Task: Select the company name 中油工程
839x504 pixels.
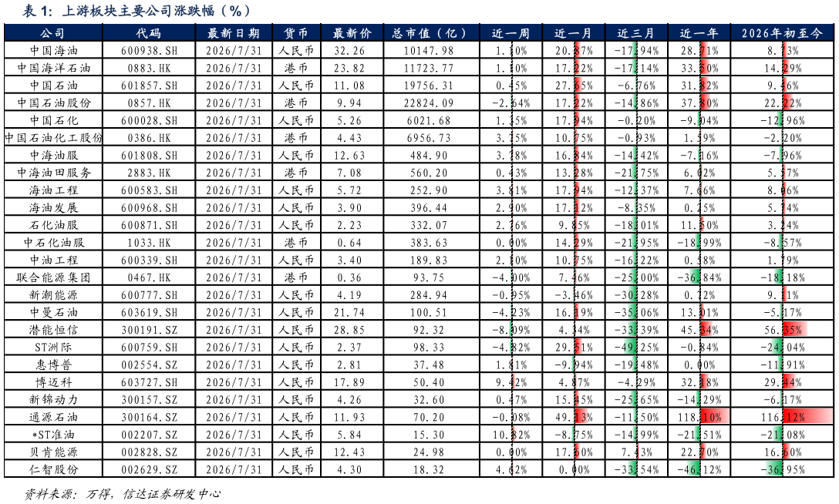Action: pos(53,260)
